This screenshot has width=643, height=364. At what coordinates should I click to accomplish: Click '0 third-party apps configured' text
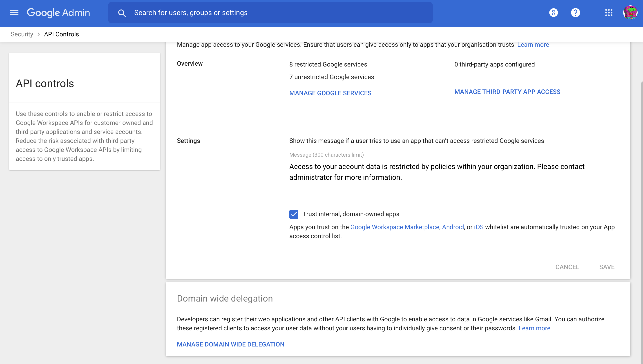click(x=494, y=64)
